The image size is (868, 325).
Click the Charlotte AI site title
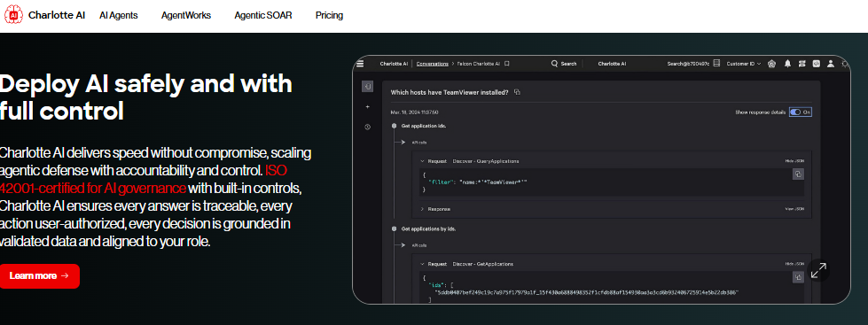(57, 15)
